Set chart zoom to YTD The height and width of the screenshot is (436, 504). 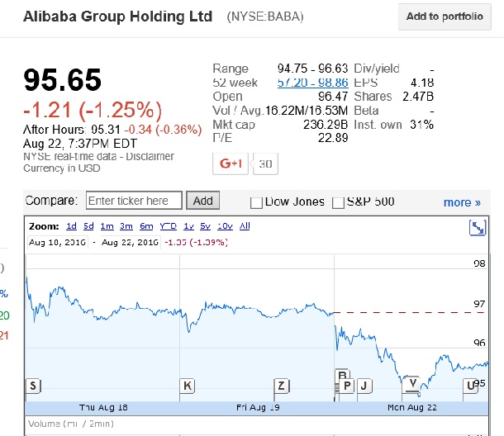coord(168,226)
